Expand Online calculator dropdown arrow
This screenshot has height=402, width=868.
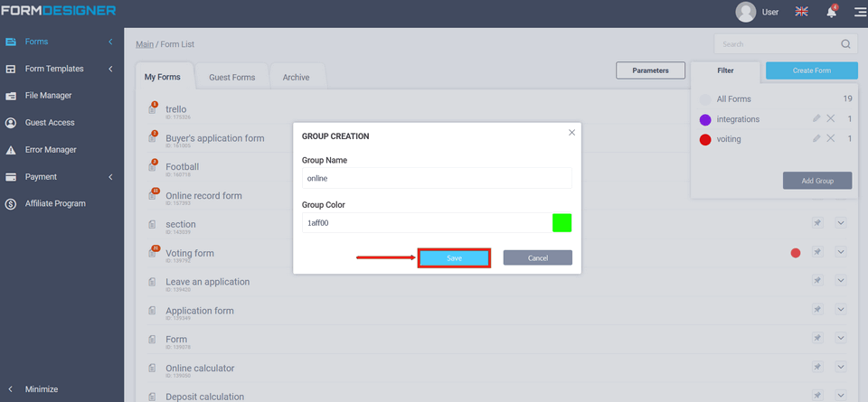click(840, 367)
